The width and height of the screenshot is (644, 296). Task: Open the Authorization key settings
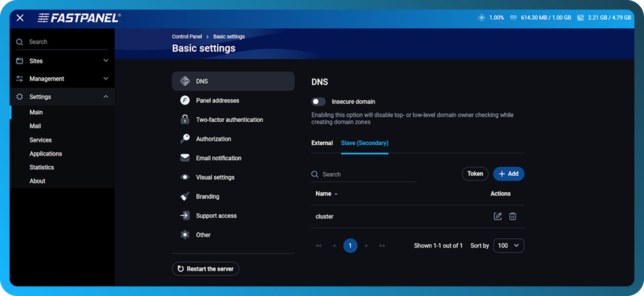coord(214,139)
